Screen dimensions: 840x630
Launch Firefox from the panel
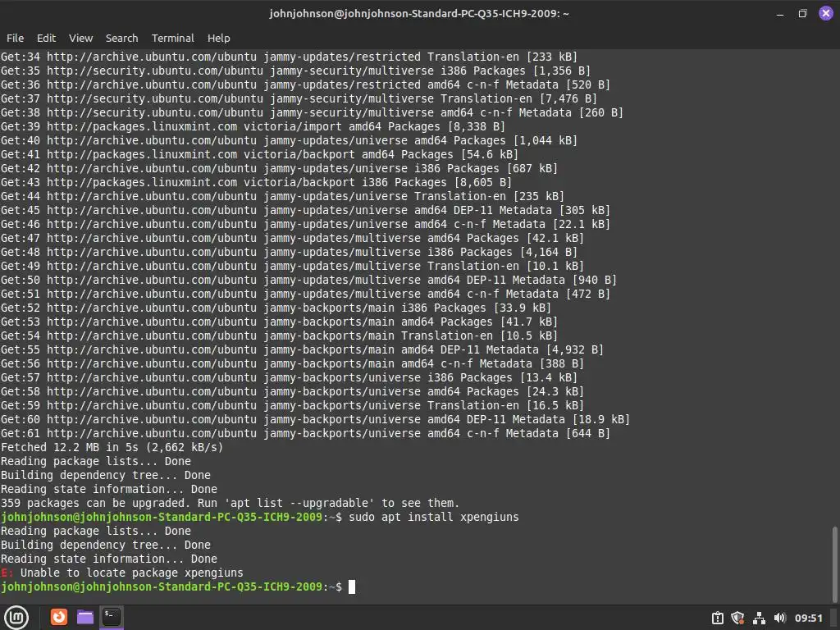coord(59,617)
